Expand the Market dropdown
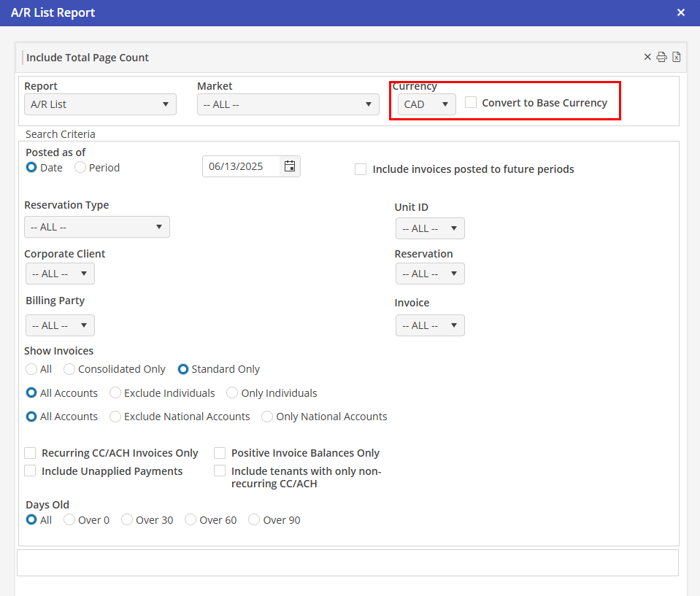 (288, 104)
